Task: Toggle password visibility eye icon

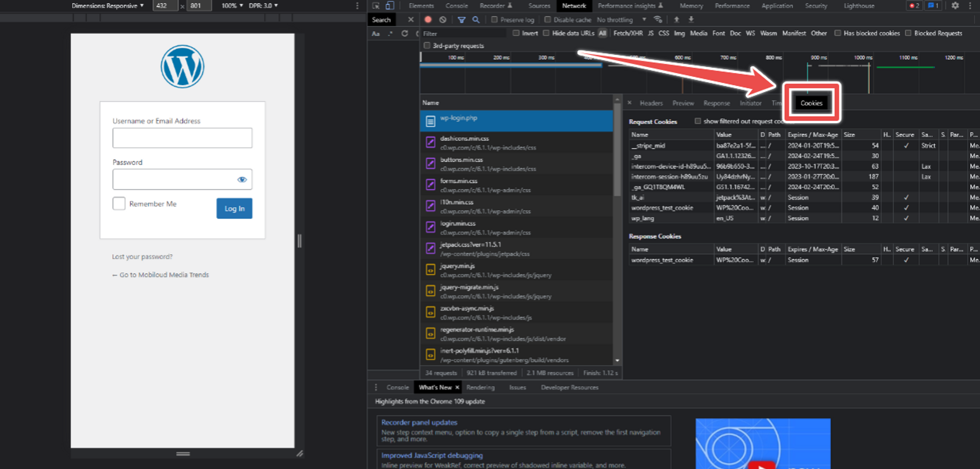Action: pos(242,179)
